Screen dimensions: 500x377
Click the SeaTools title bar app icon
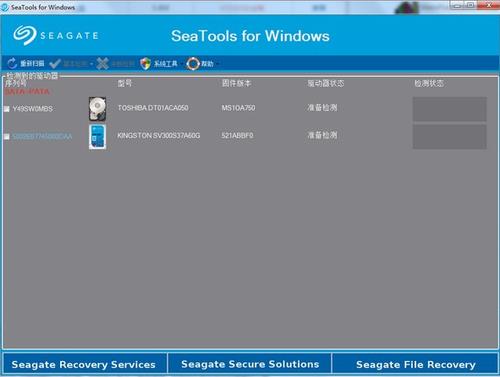5,7
